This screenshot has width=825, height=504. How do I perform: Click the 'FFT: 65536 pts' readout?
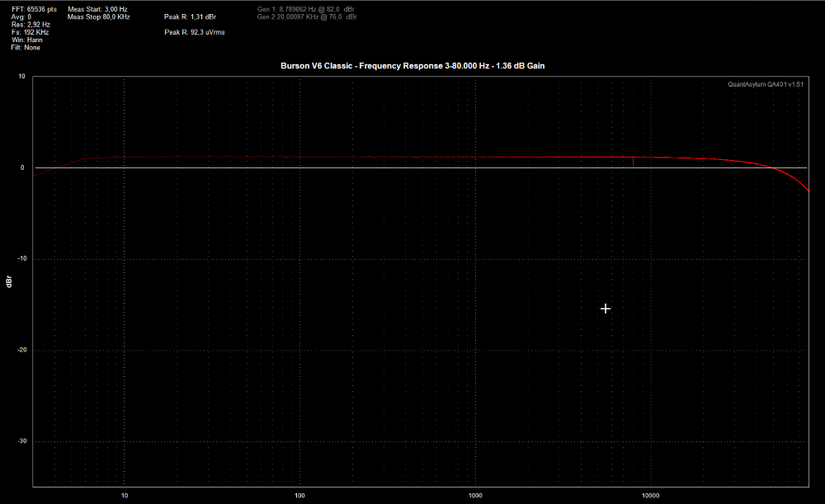pos(34,9)
